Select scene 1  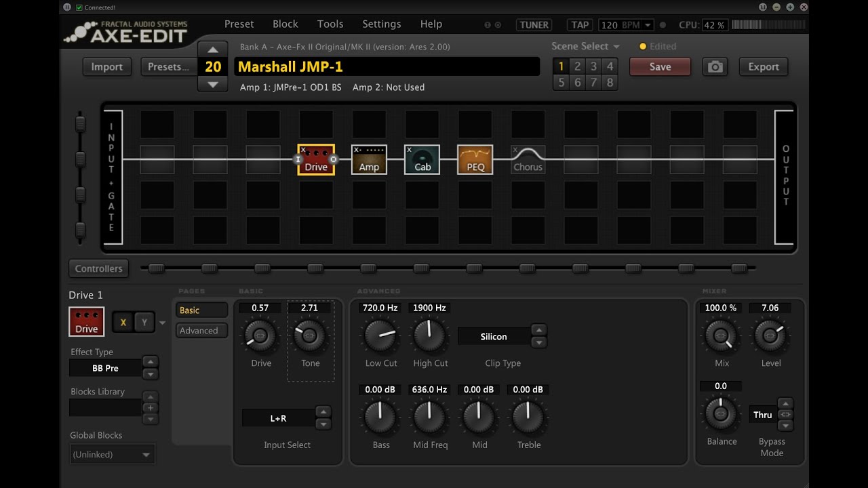[561, 66]
